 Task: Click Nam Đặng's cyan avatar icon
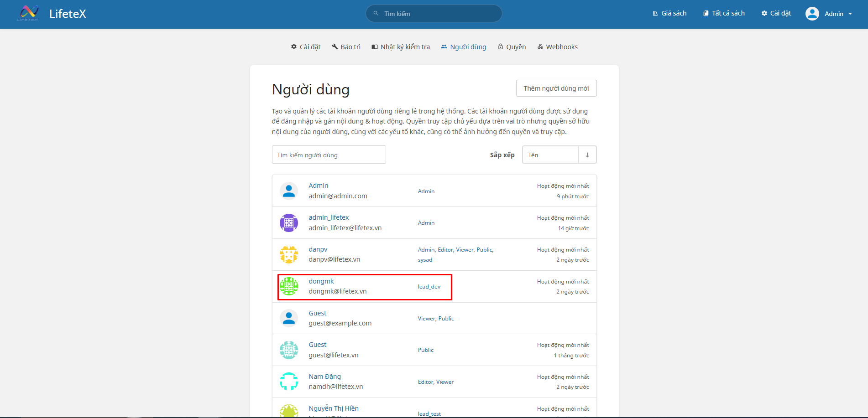[288, 382]
